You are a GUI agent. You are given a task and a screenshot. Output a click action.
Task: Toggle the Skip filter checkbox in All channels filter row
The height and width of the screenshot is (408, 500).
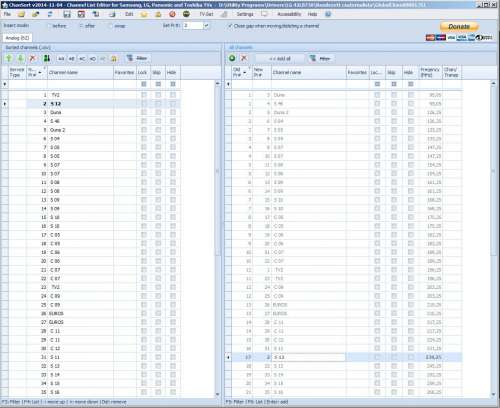pos(394,84)
